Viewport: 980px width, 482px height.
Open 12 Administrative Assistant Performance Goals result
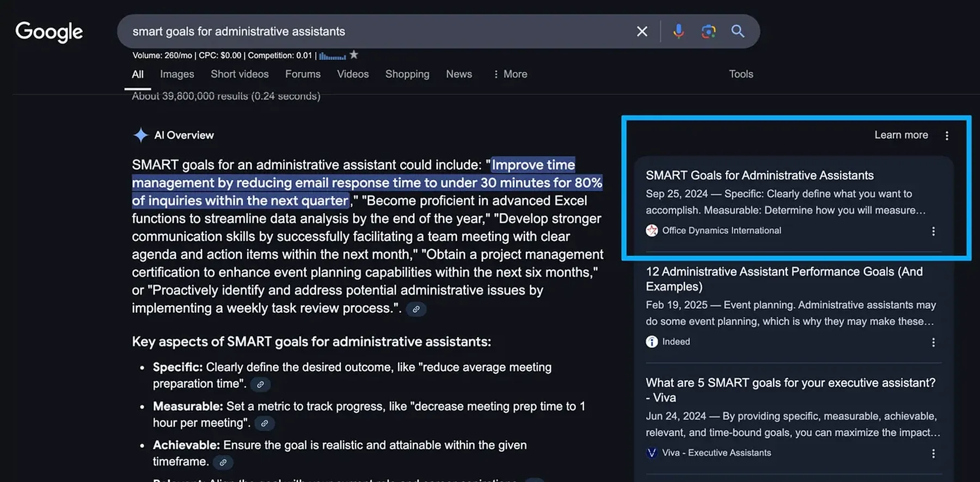pos(785,279)
